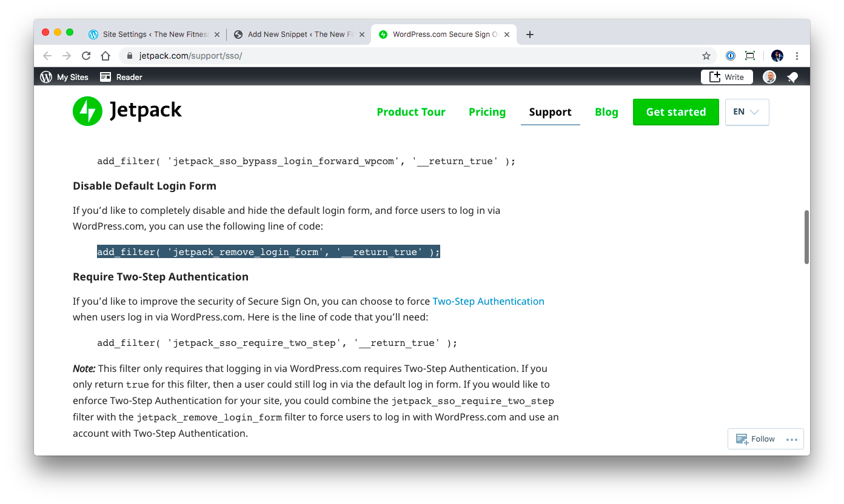Image resolution: width=844 pixels, height=504 pixels.
Task: Click the screen capture extension icon
Action: (750, 56)
